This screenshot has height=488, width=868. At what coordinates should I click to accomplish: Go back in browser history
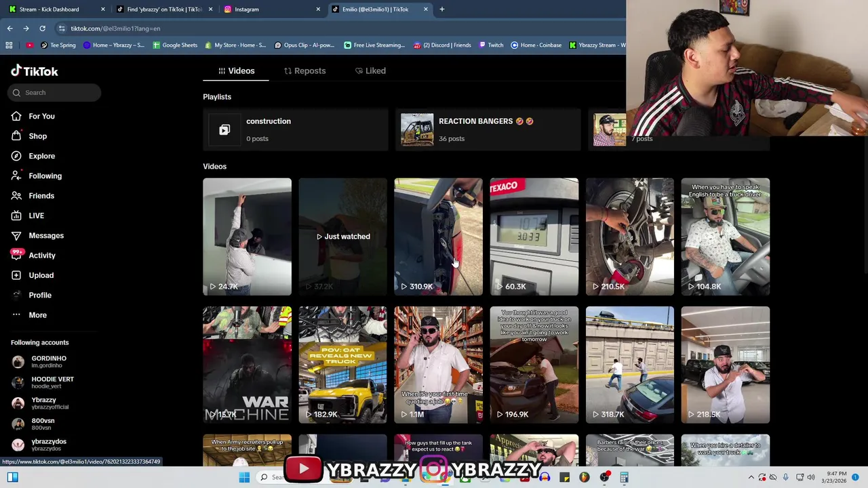coord(10,28)
